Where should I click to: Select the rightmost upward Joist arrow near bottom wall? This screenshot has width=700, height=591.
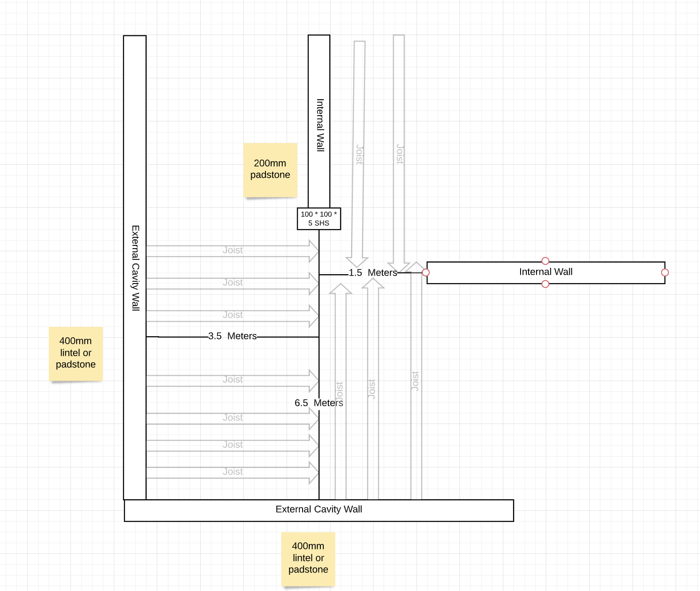coord(416,381)
